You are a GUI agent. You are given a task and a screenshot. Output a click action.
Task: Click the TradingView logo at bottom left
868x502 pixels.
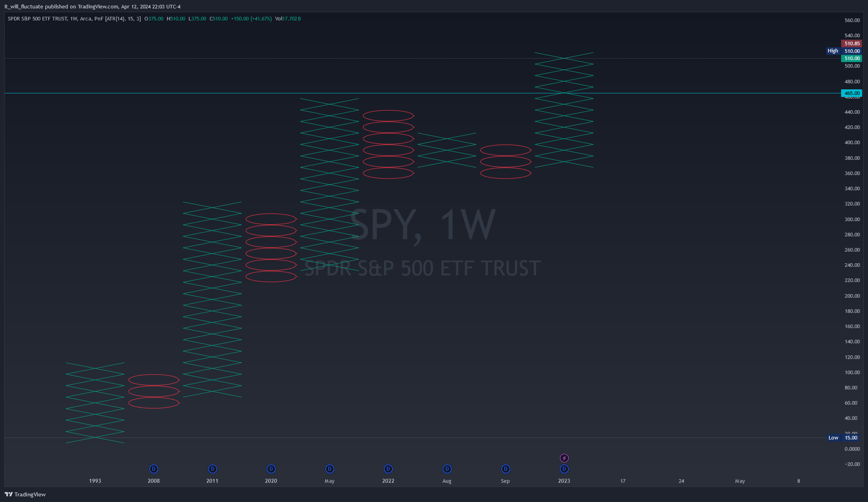(9, 494)
